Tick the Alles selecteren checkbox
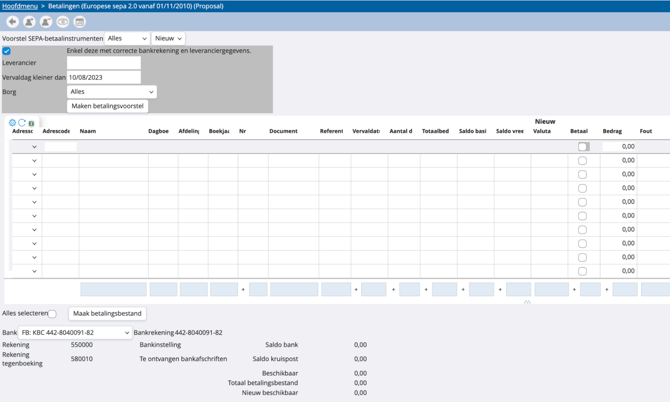 click(x=52, y=314)
